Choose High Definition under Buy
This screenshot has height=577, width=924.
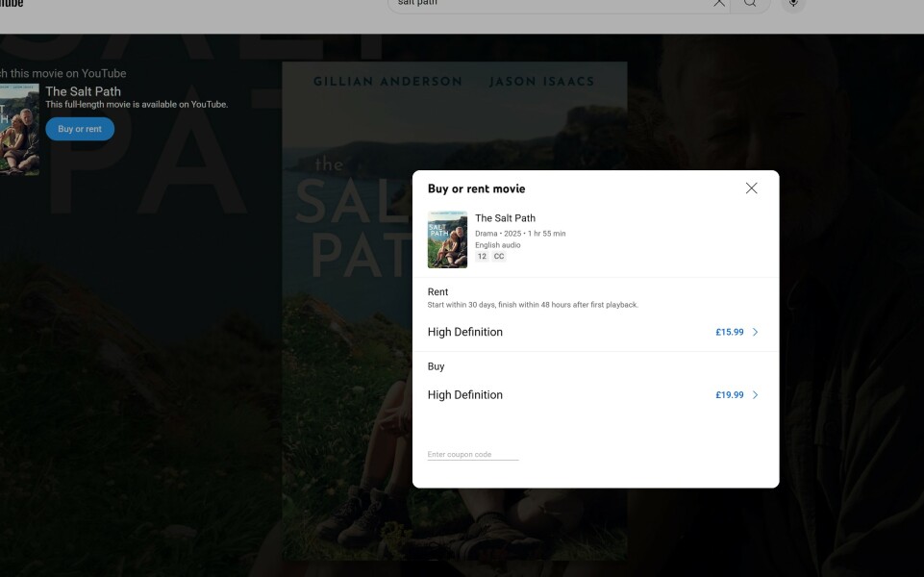click(464, 395)
